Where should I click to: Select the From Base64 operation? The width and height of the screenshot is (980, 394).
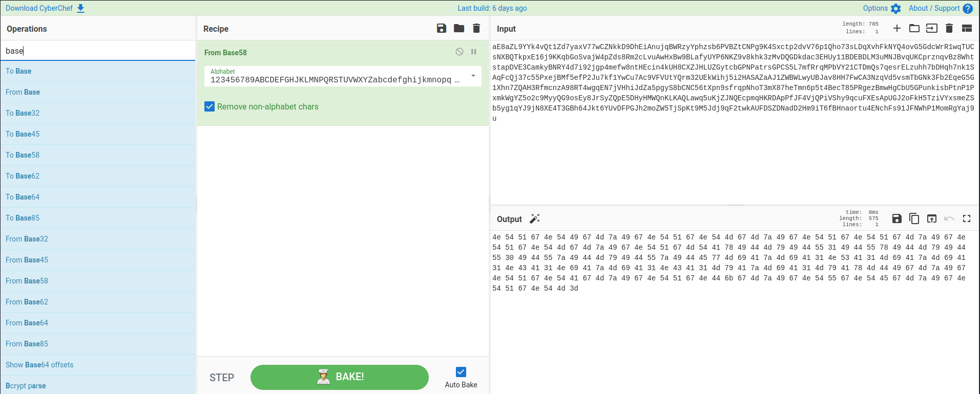click(x=97, y=323)
